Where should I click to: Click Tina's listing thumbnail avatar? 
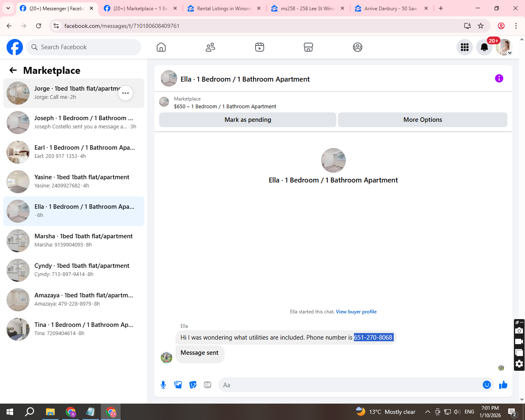(18, 329)
